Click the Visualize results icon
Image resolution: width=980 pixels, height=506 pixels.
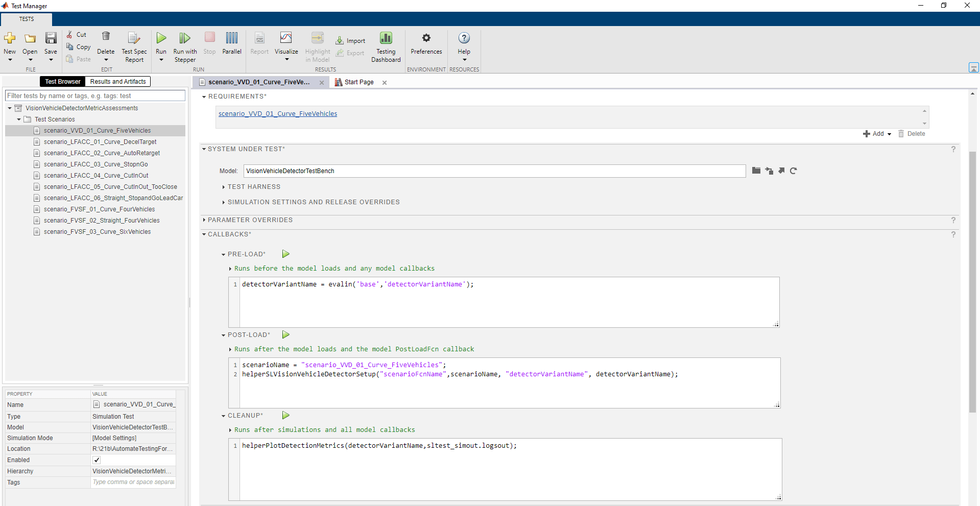pos(286,38)
